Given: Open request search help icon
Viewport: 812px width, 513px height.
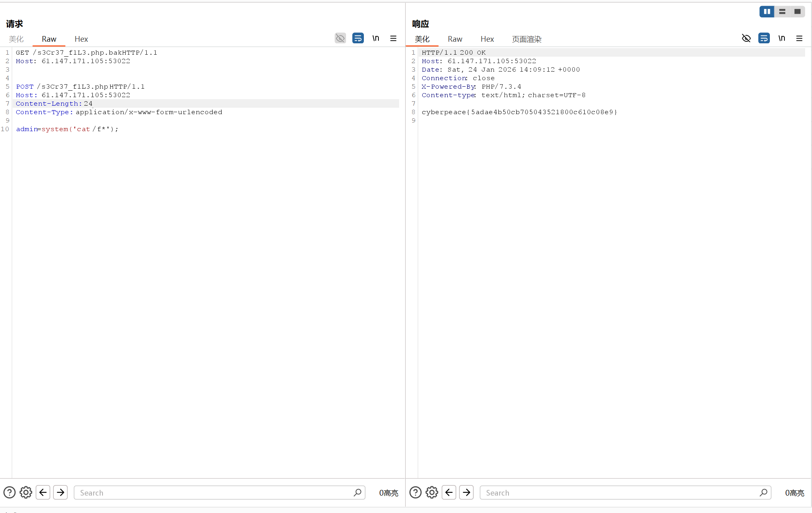Looking at the screenshot, I should pyautogui.click(x=9, y=492).
